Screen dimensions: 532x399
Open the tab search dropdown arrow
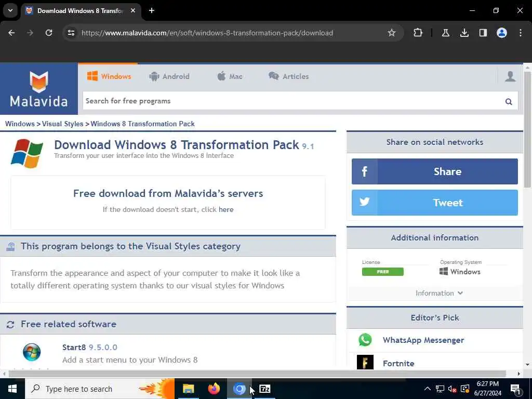pos(10,10)
